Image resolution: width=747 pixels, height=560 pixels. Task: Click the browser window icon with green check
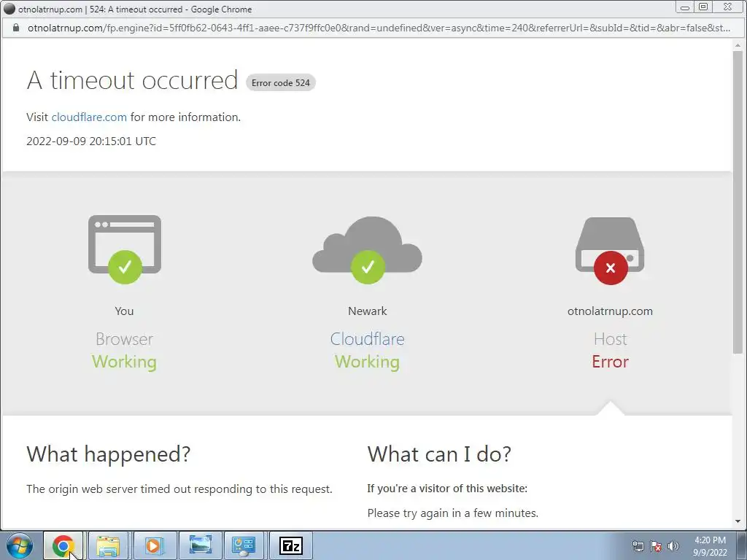(x=124, y=249)
